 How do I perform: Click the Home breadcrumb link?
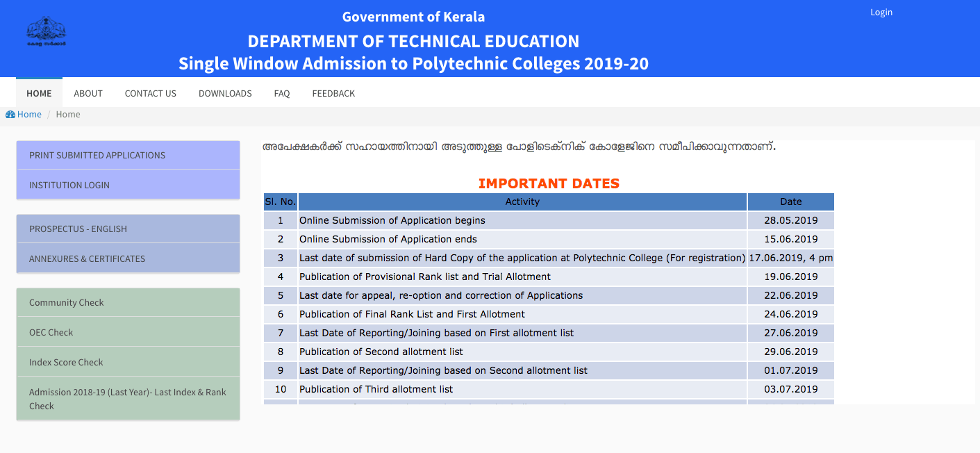29,115
